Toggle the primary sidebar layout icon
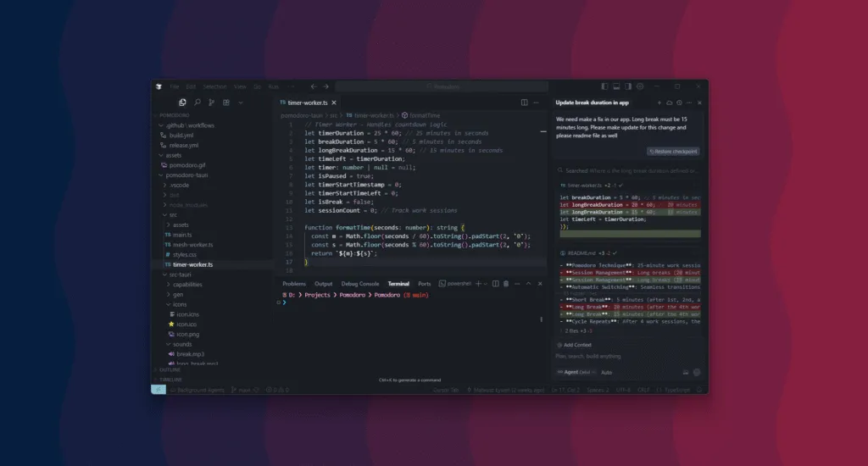Image resolution: width=868 pixels, height=466 pixels. click(x=604, y=86)
